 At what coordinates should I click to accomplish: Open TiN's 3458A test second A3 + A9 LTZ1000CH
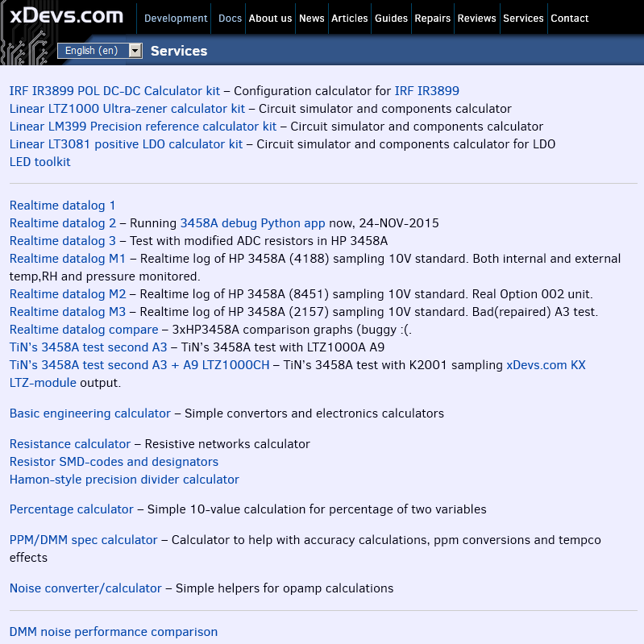[139, 364]
